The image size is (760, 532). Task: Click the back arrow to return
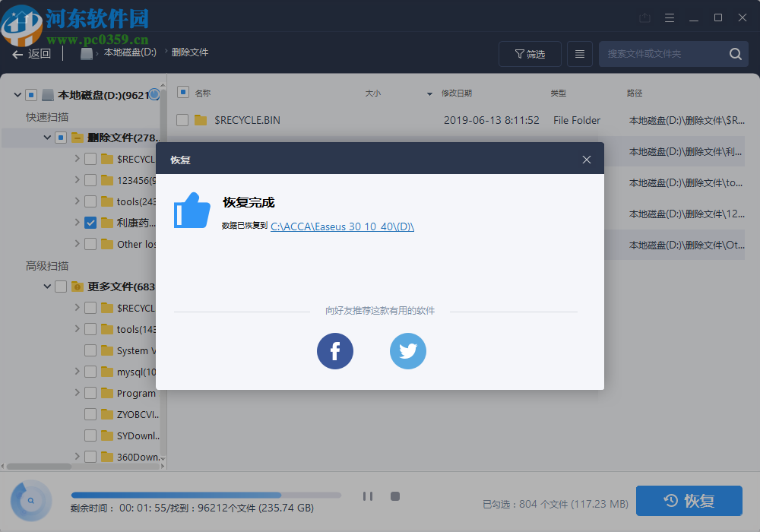click(x=17, y=54)
